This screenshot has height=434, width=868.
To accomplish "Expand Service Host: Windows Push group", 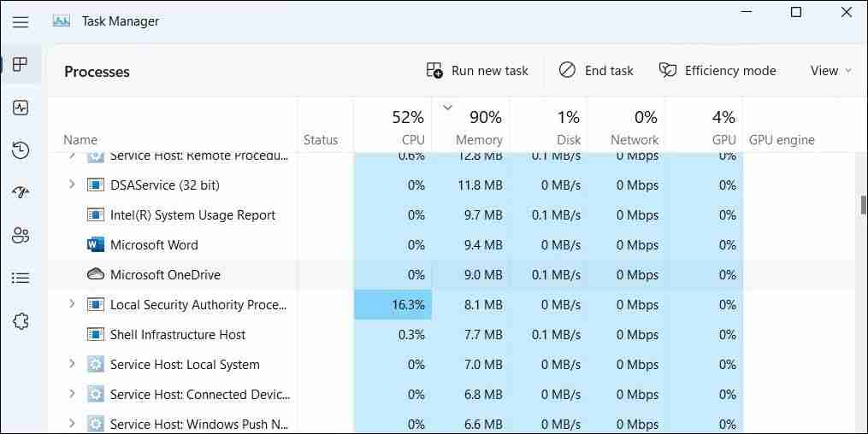I will click(x=72, y=423).
